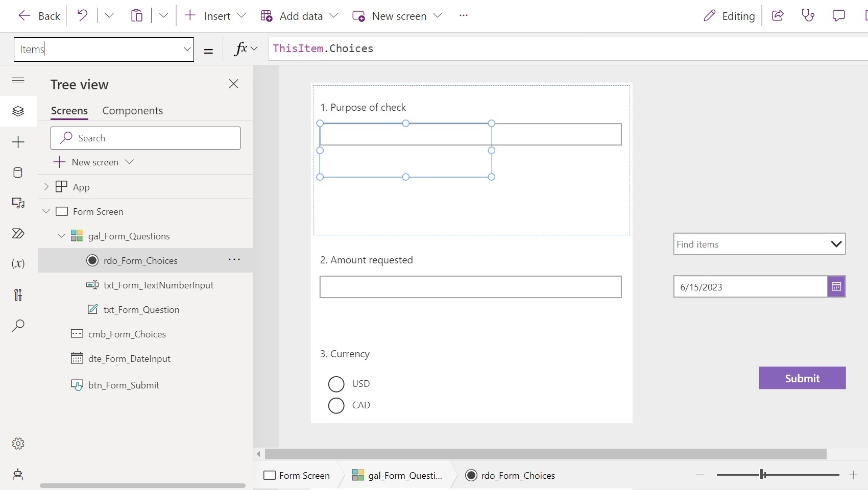Screen dimensions: 868x490
Task: Open the Share app icon
Action: click(778, 16)
